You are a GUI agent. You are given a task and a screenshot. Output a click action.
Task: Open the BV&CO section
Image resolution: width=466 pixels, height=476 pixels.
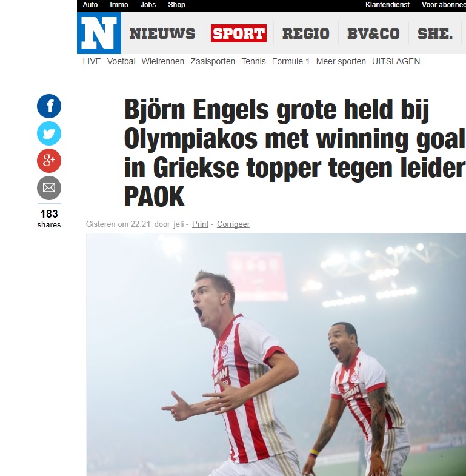pos(373,33)
